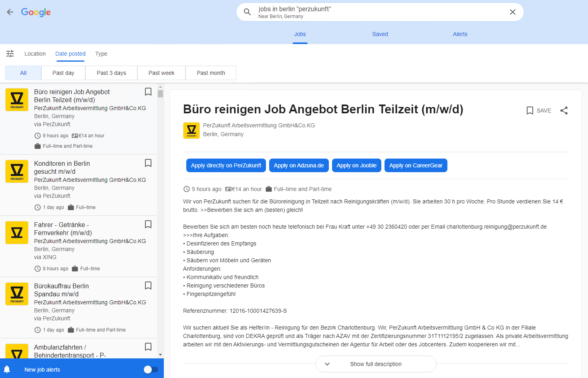This screenshot has width=588, height=378.
Task: Click SAVE on the Büro reinigen job
Action: tap(538, 111)
